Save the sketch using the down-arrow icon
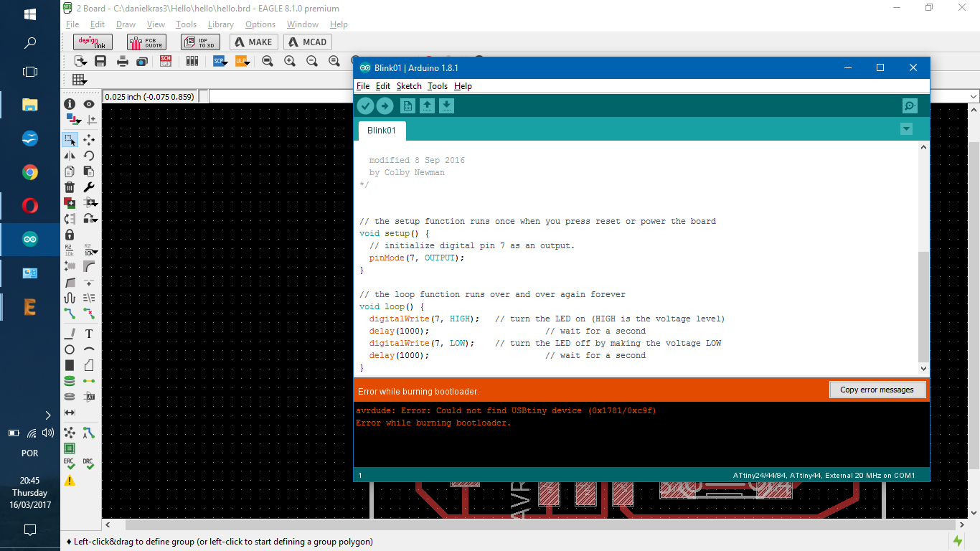 point(446,106)
